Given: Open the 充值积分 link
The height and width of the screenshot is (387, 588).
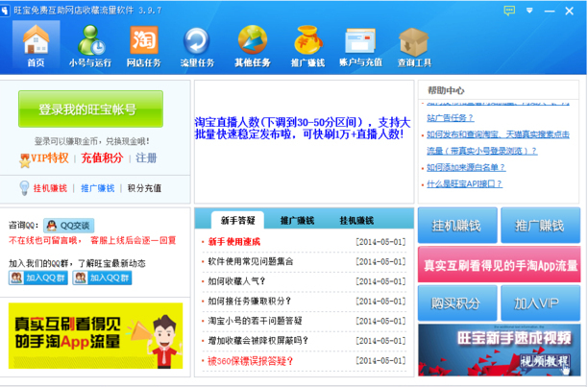Looking at the screenshot, I should click(x=102, y=158).
